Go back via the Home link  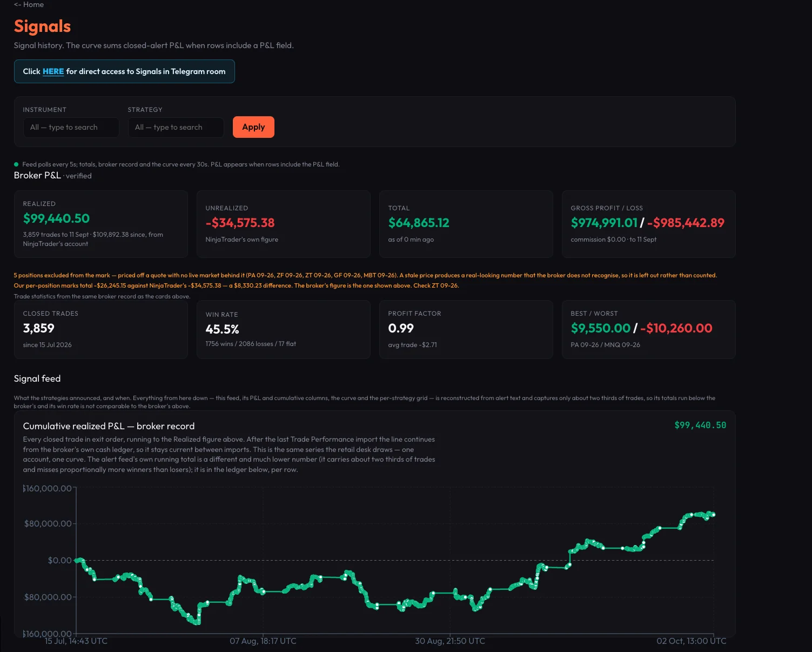coord(29,4)
